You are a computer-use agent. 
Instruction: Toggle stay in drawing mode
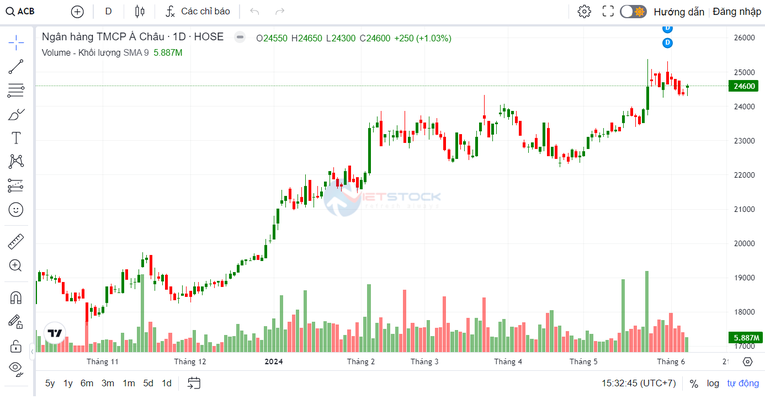[x=16, y=321]
